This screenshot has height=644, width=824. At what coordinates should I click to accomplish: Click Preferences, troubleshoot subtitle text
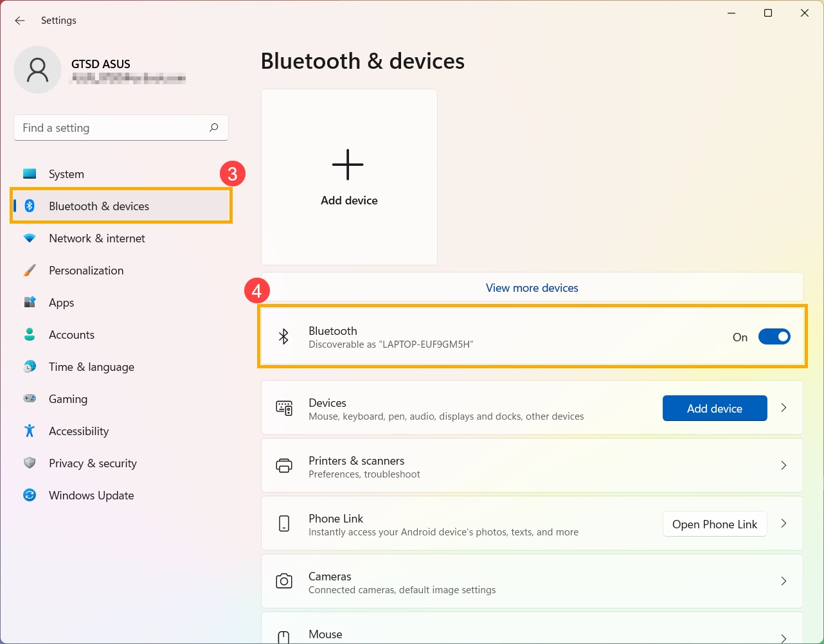point(364,474)
